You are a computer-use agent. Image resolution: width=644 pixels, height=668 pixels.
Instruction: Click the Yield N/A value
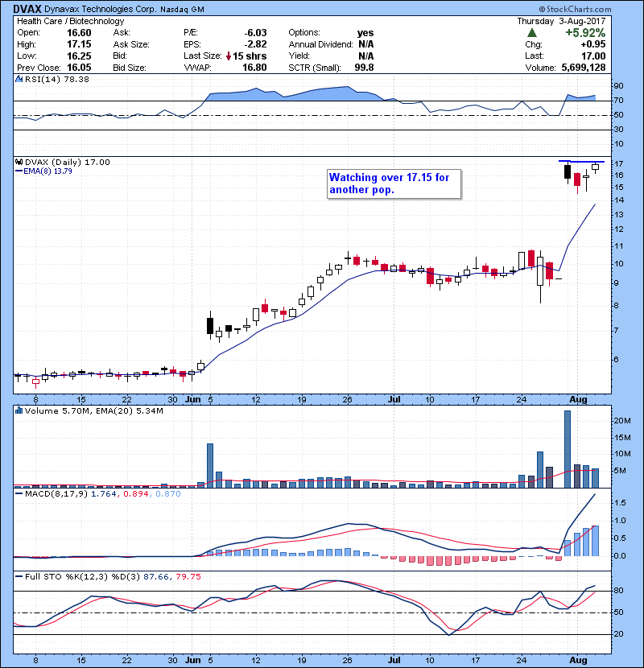tap(365, 56)
